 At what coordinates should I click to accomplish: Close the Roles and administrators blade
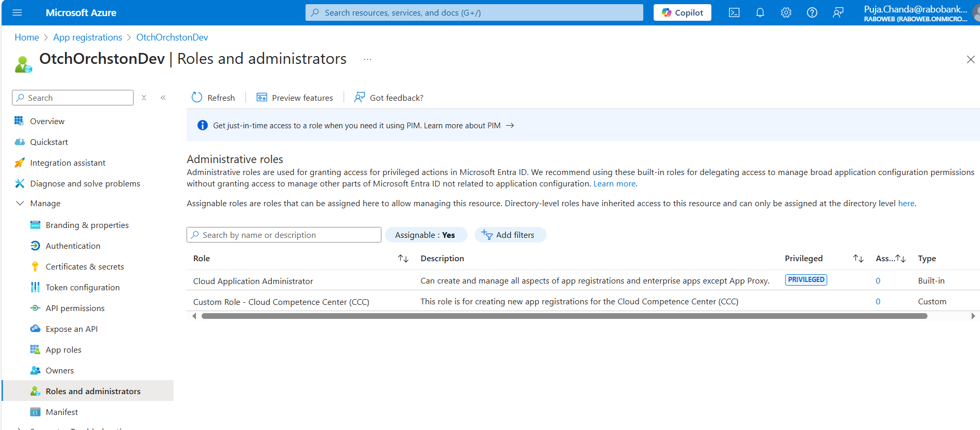click(x=970, y=59)
